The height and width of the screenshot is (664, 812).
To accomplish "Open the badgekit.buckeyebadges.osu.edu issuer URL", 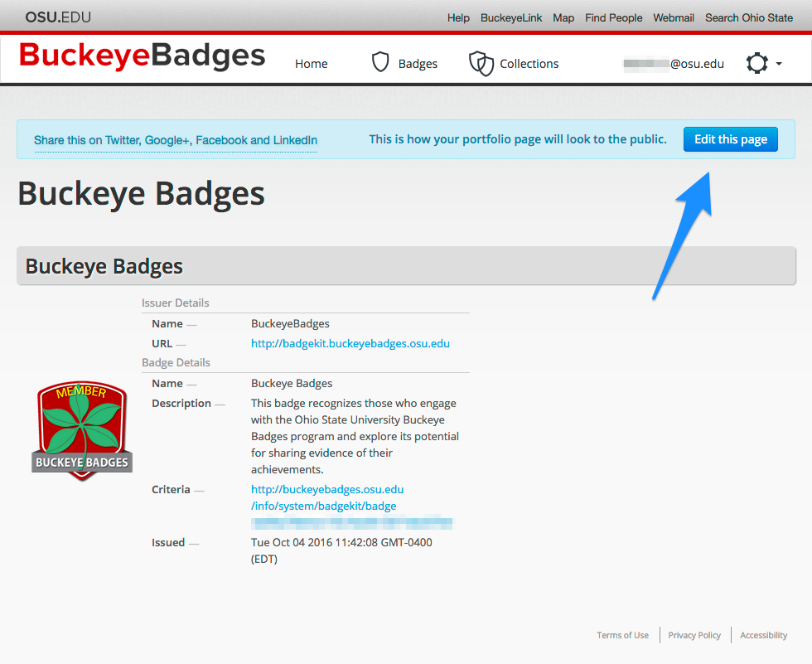I will coord(350,343).
